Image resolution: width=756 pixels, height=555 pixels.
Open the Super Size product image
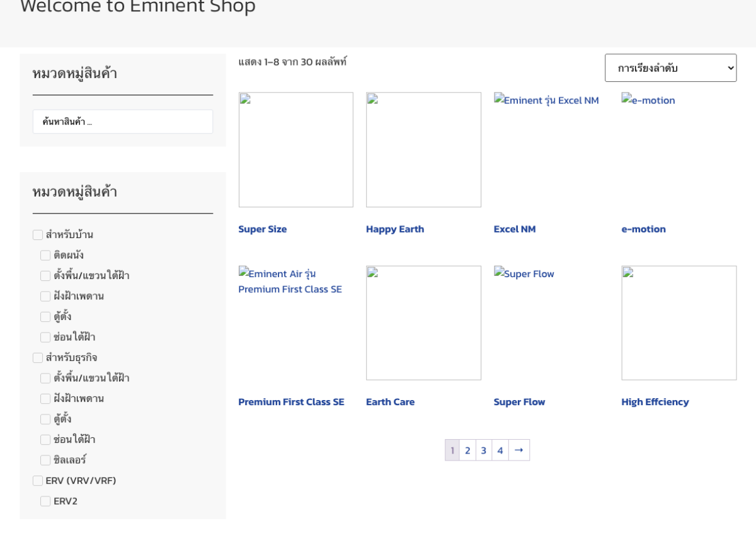tap(296, 150)
